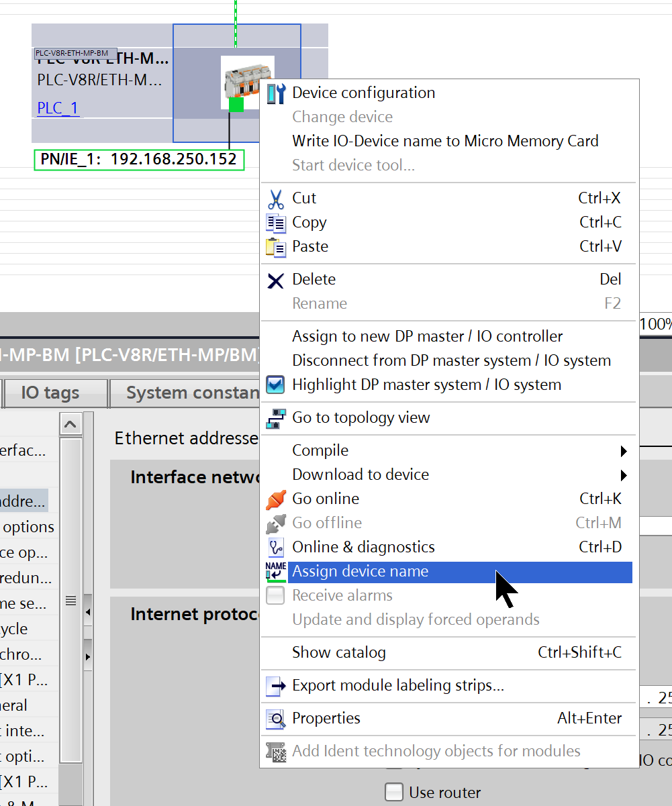Expand the Compile submenu arrow
Image resolution: width=672 pixels, height=806 pixels.
point(624,451)
